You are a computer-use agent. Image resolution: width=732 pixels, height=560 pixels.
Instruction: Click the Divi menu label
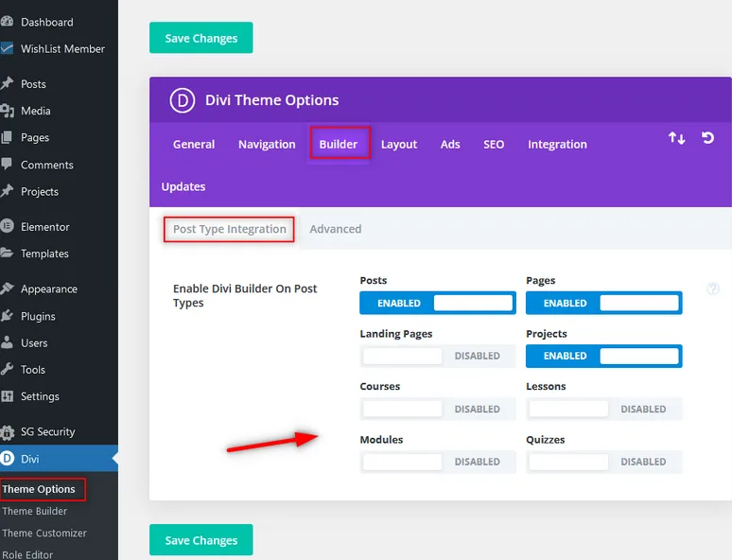click(x=29, y=459)
